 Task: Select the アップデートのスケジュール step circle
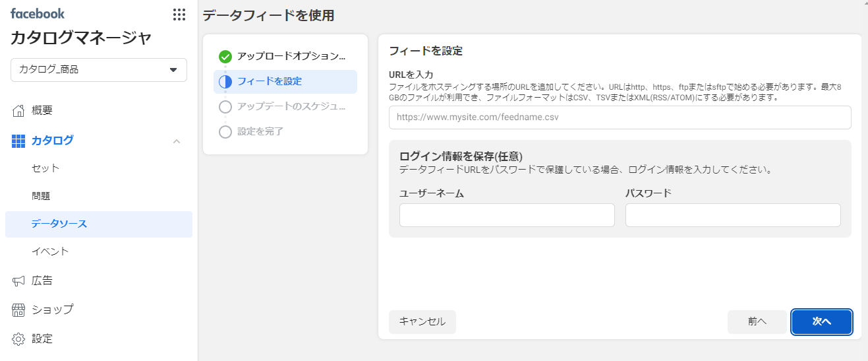click(225, 107)
